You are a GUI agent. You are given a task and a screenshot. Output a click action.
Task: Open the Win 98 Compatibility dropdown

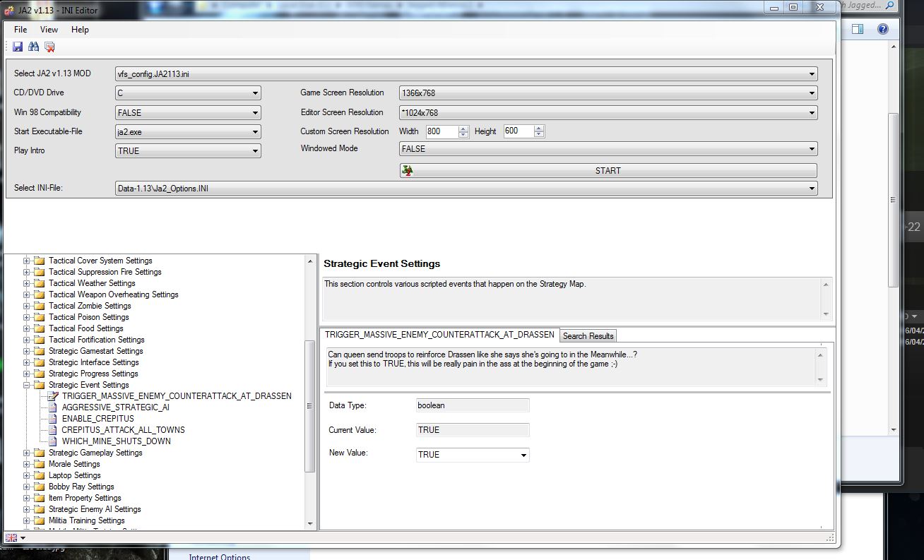pos(255,113)
